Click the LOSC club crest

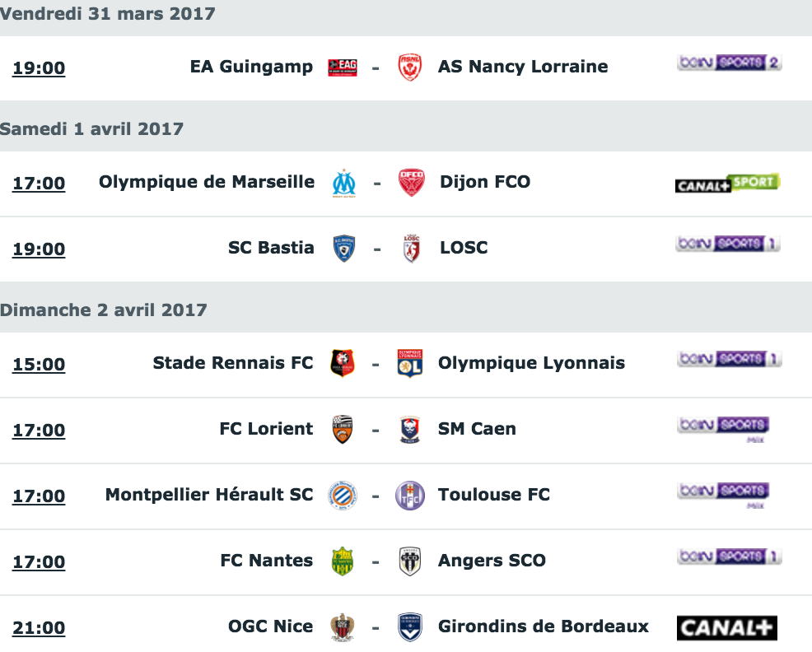pyautogui.click(x=411, y=249)
